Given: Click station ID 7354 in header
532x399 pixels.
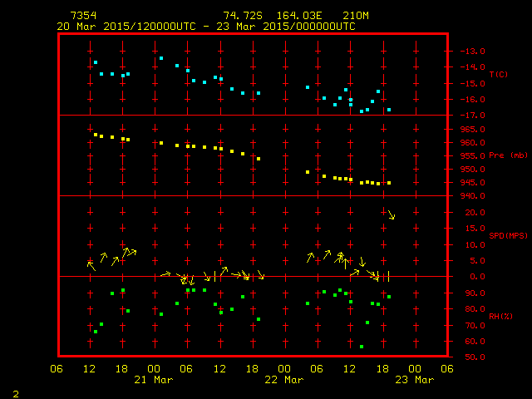Looking at the screenshot, I should tap(83, 16).
